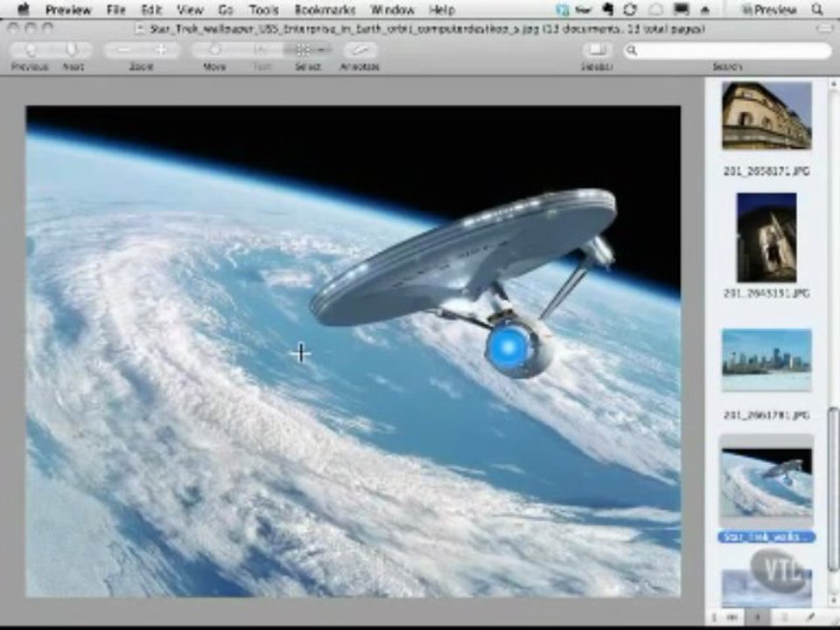The image size is (840, 630).
Task: Select the Text selection tool
Action: (x=261, y=50)
